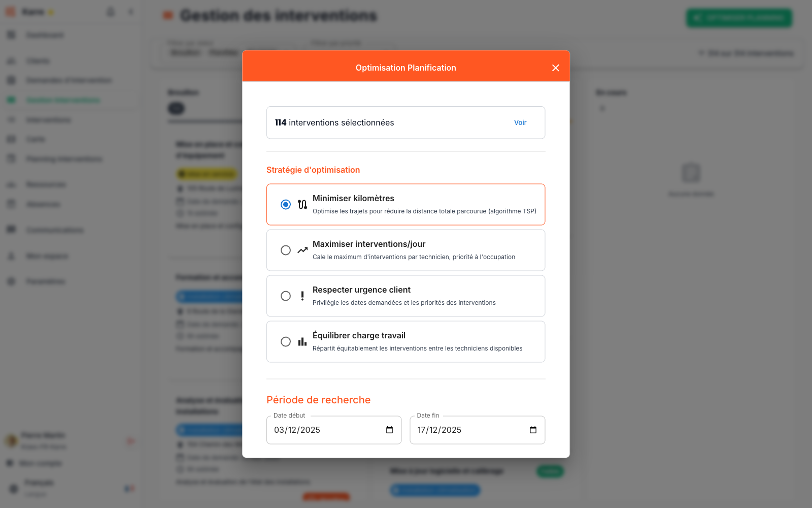Open the Dashboard from the sidebar
The image size is (812, 508).
pyautogui.click(x=11, y=35)
